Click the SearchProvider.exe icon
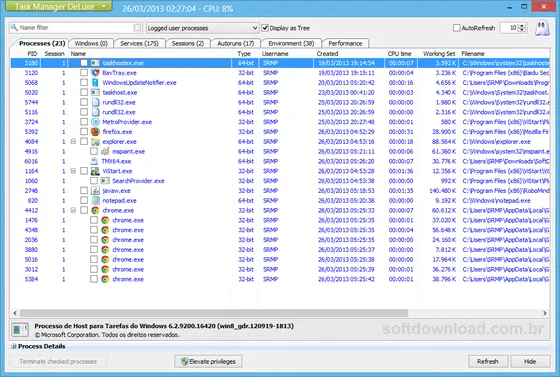This screenshot has height=377, width=560. click(x=105, y=181)
